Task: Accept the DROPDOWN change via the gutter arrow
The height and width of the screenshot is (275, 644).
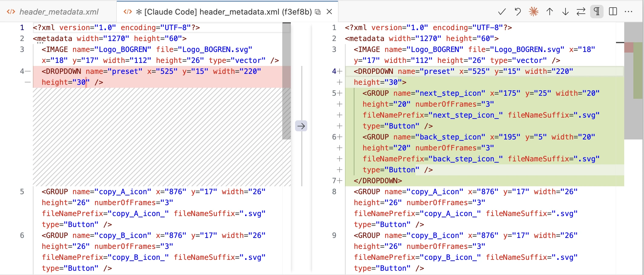Action: pos(301,126)
